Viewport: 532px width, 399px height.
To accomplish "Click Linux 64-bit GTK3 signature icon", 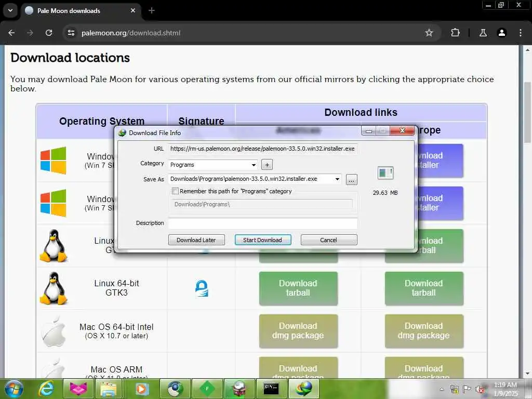I will click(202, 288).
